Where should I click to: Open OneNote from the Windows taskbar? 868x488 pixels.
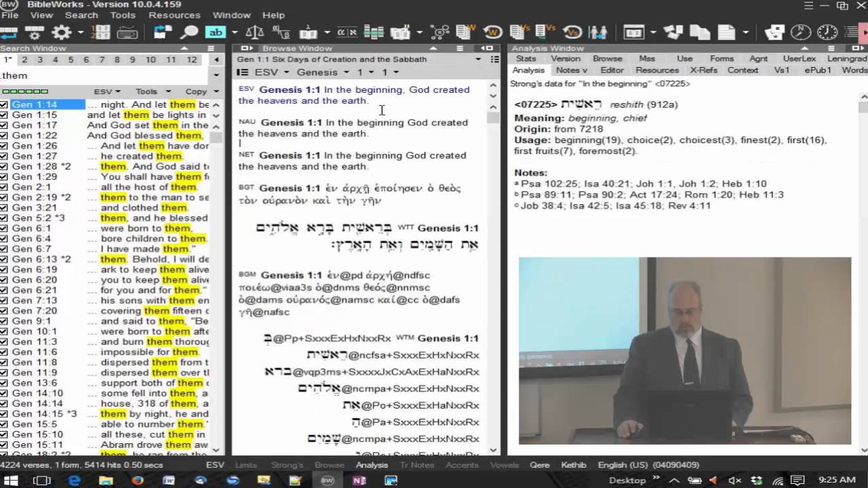[359, 480]
